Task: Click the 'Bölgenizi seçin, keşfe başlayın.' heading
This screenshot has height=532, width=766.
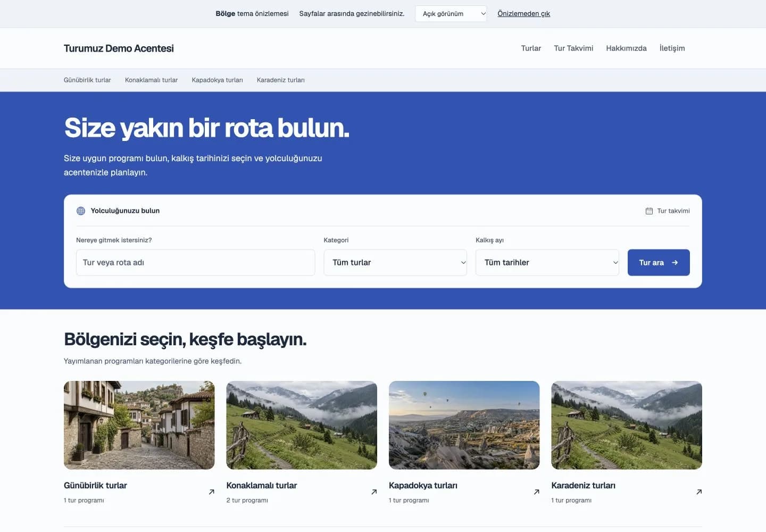Action: (185, 339)
